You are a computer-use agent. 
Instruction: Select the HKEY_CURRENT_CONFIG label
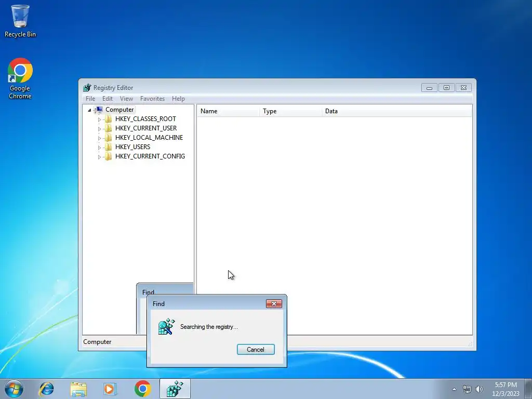[x=150, y=156]
